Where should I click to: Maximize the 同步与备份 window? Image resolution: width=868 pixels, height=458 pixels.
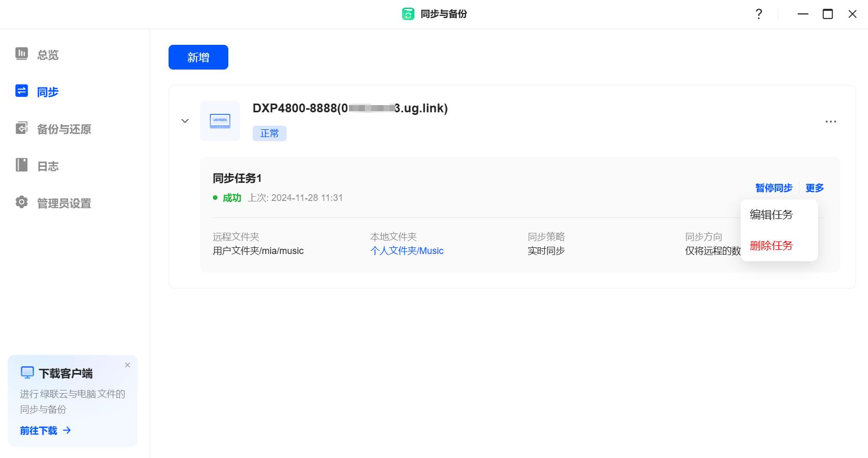(x=828, y=14)
